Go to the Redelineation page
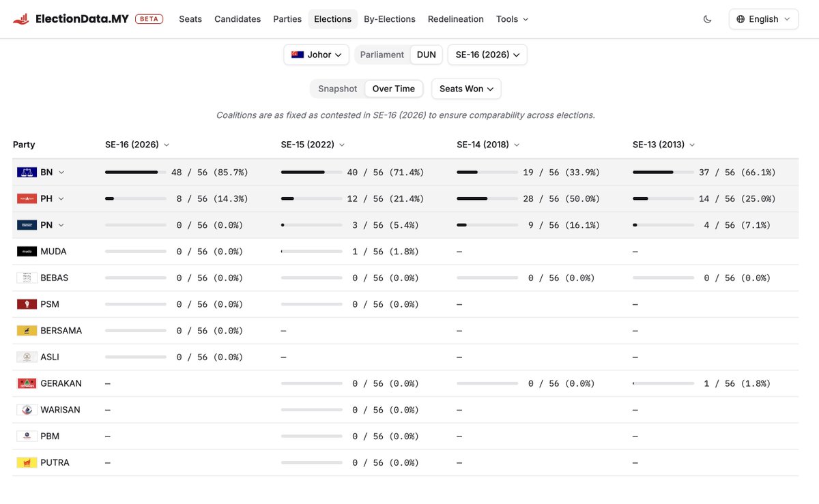The width and height of the screenshot is (819, 504). [x=456, y=19]
